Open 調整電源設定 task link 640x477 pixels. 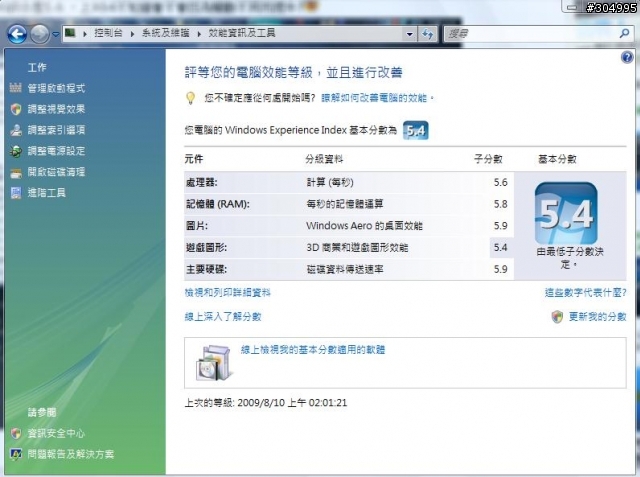point(56,151)
